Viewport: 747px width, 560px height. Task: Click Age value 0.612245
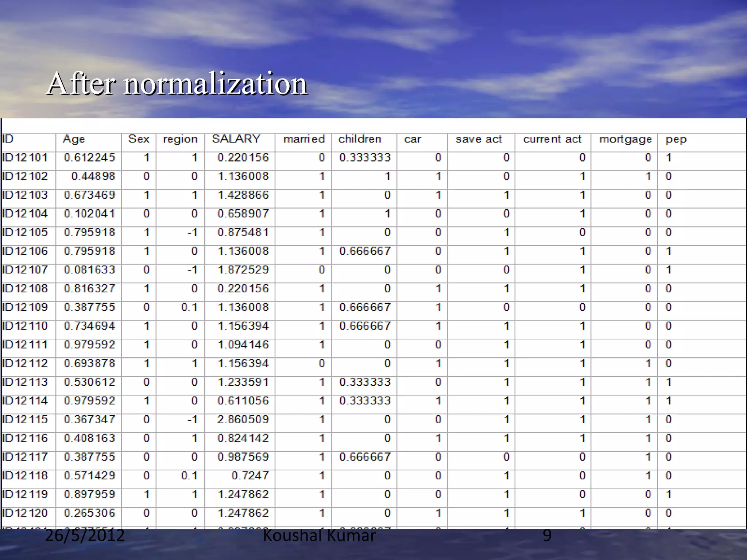pyautogui.click(x=90, y=157)
